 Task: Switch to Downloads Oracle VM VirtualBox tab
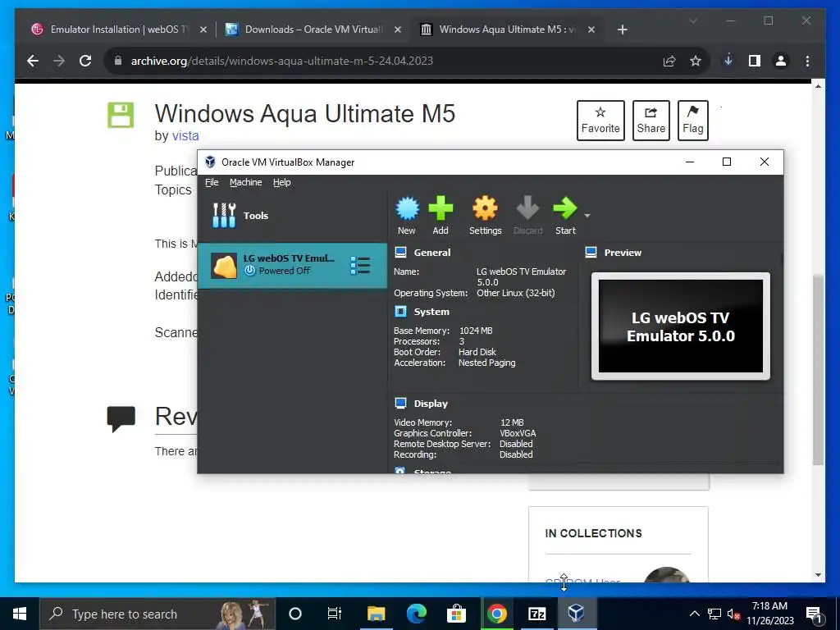click(313, 30)
